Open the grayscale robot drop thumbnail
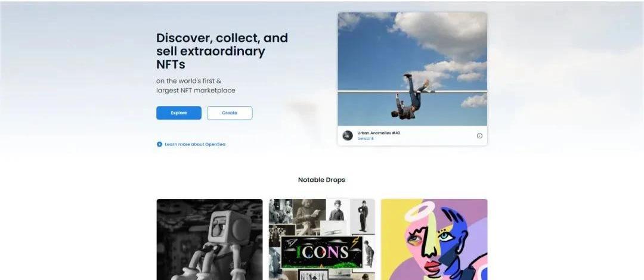644x280 pixels. pyautogui.click(x=209, y=239)
